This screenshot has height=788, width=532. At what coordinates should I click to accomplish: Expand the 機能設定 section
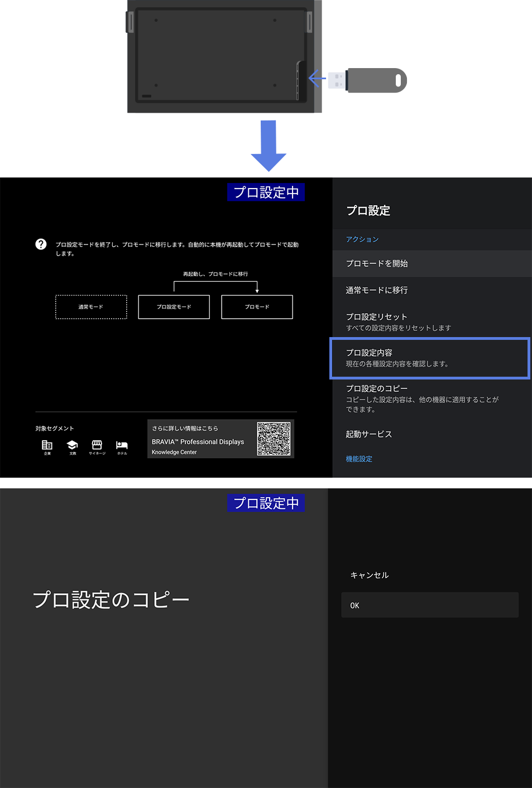[x=359, y=459]
